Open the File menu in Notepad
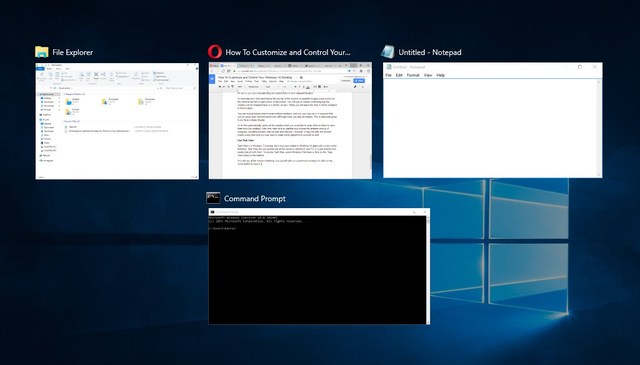The image size is (640, 365). click(388, 75)
